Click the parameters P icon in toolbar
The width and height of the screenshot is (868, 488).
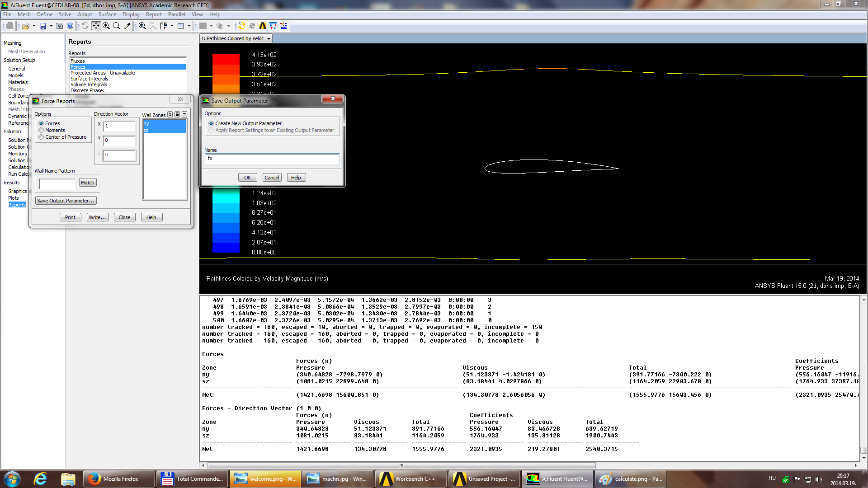click(273, 26)
